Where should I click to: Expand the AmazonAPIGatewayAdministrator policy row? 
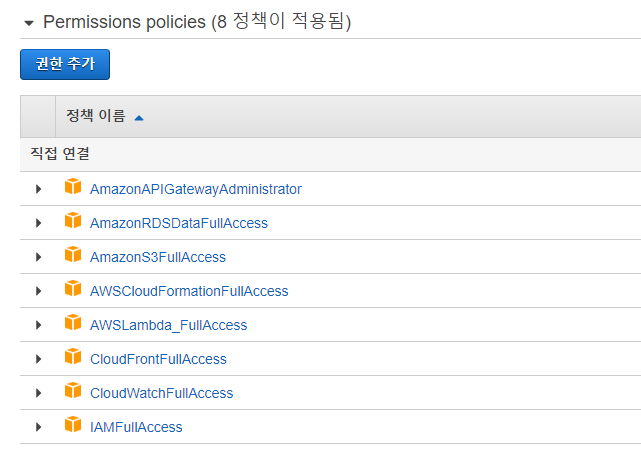point(38,189)
